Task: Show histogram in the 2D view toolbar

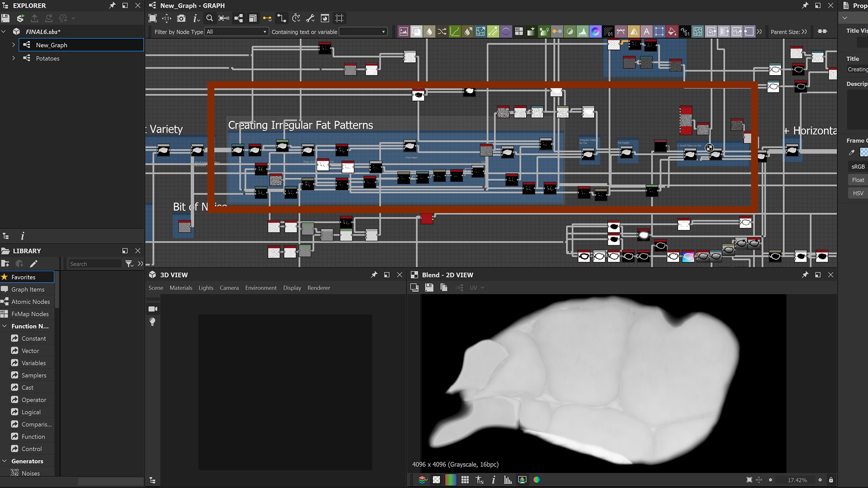Action: pyautogui.click(x=508, y=480)
